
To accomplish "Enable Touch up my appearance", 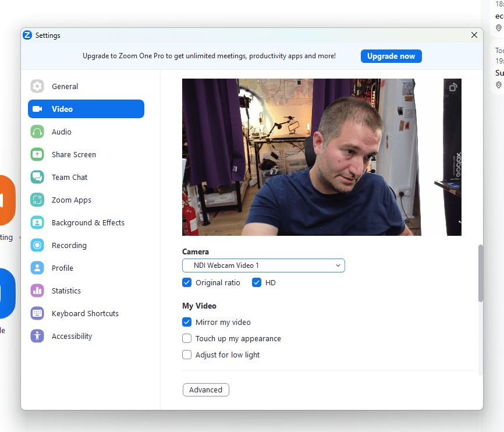I will point(187,338).
